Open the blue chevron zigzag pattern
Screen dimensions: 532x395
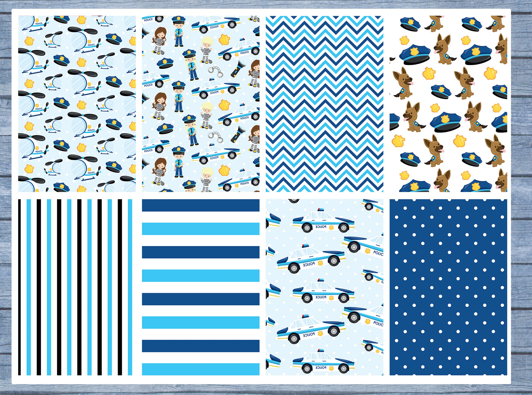pos(324,104)
